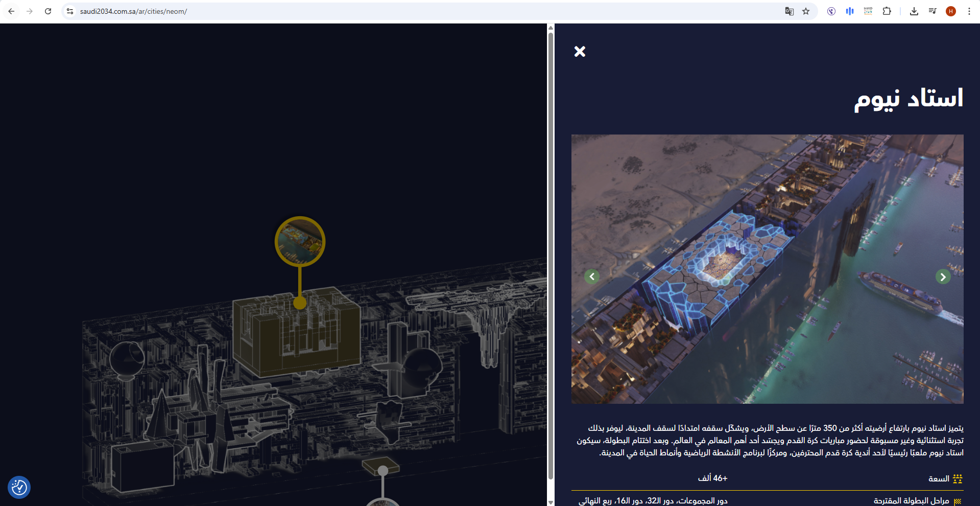Click the NEOM Stadium map pin thumbnail
Viewport: 980px width, 506px height.
tap(300, 241)
